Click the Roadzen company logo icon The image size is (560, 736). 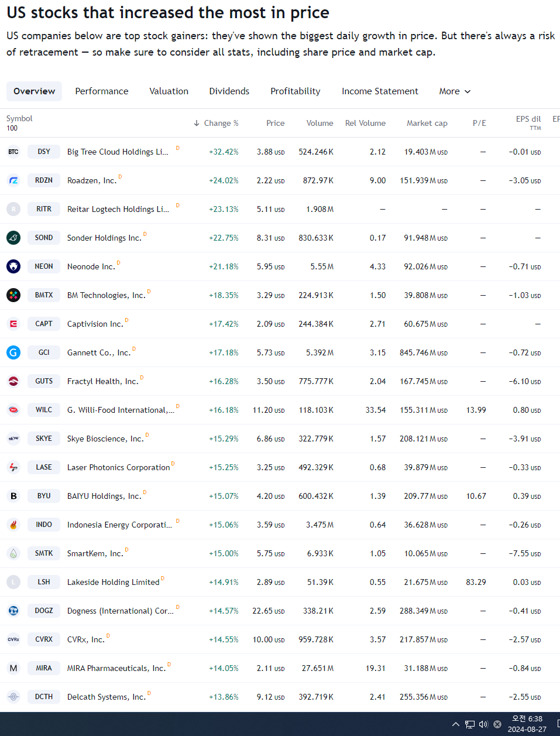click(x=13, y=180)
